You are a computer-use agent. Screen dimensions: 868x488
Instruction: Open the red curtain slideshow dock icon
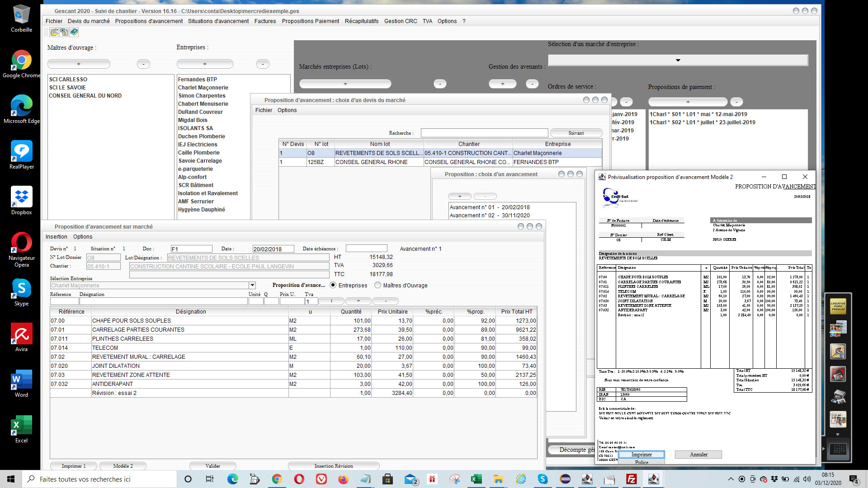click(x=838, y=374)
